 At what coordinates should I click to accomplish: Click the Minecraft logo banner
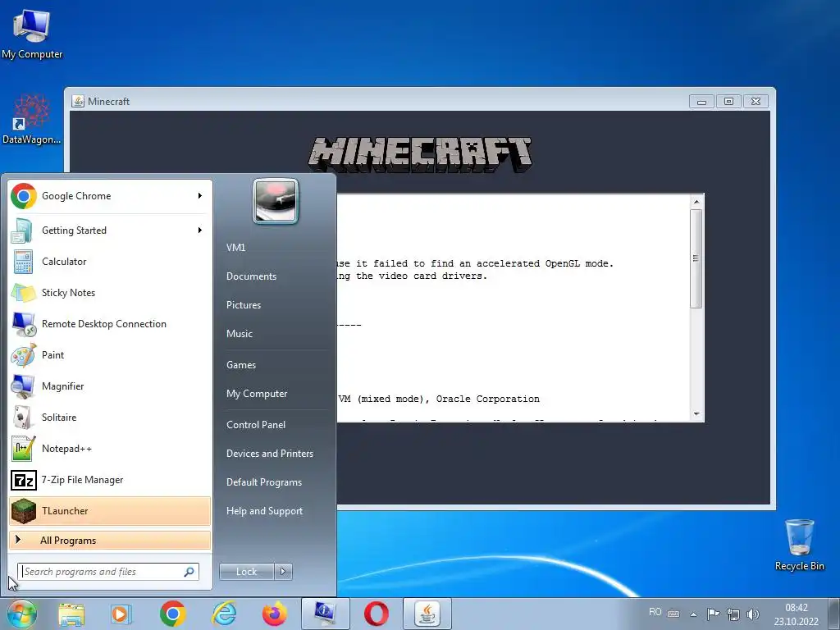420,155
